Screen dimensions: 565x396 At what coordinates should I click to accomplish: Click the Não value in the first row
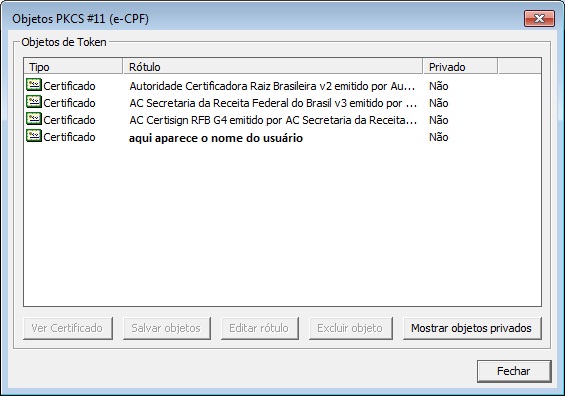(x=439, y=86)
